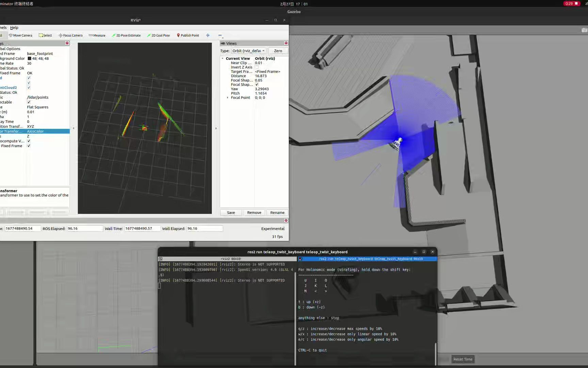
Task: Switch to the rviz2 terminal pane title
Action: [230, 259]
